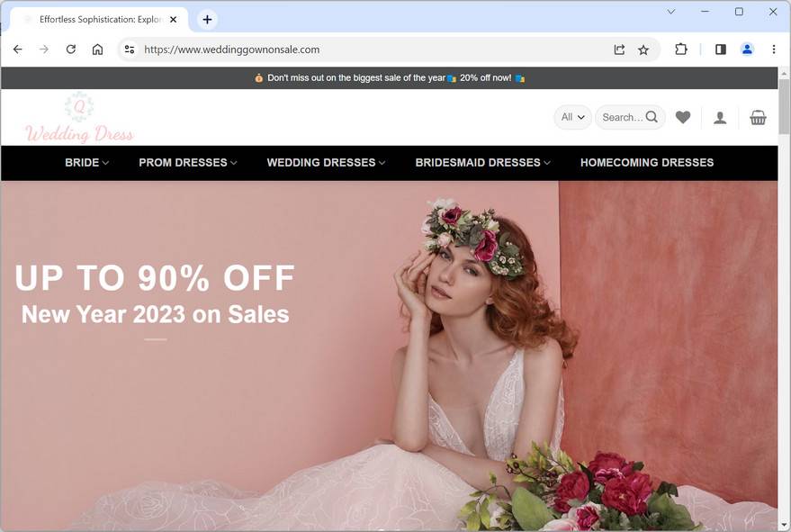Reload the current page
The image size is (791, 532).
[x=71, y=50]
